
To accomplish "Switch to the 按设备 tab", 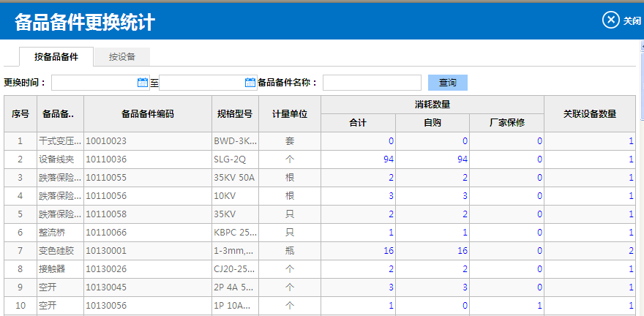I will pyautogui.click(x=122, y=56).
